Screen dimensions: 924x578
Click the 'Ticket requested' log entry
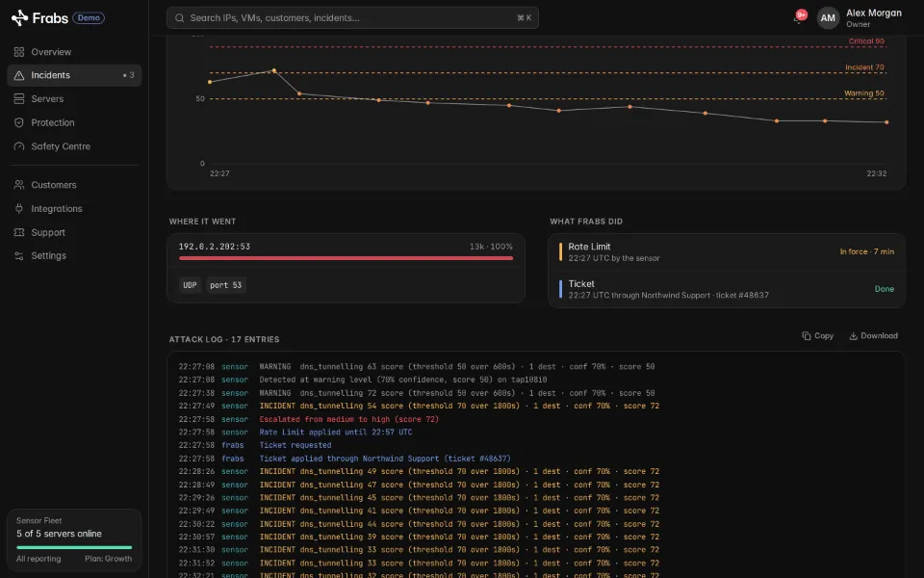[x=295, y=445]
